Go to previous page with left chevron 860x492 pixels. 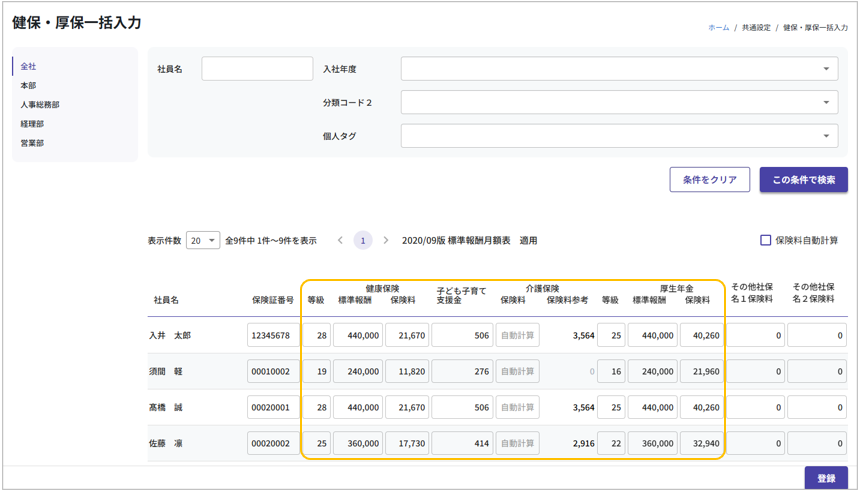tap(340, 241)
